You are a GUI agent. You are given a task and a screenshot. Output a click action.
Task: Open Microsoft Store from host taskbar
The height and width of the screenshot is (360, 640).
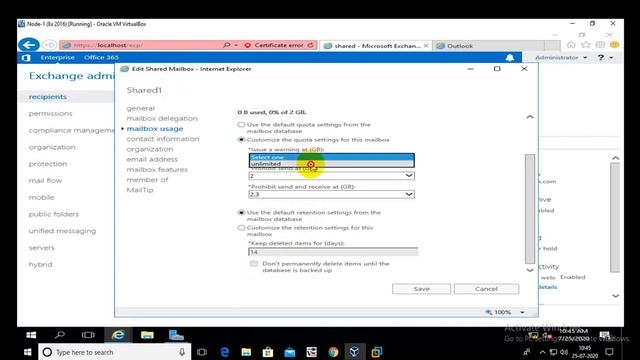[x=268, y=352]
